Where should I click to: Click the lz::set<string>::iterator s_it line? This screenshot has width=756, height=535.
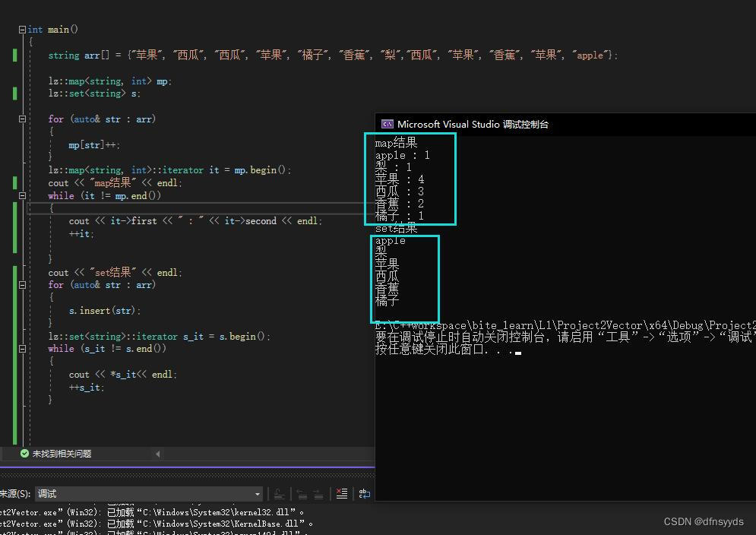pyautogui.click(x=159, y=336)
